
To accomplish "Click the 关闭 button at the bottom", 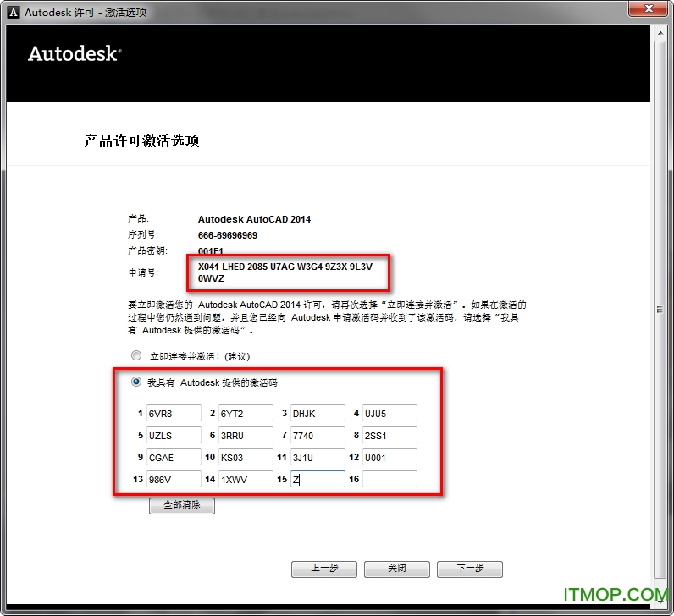I will coord(396,569).
